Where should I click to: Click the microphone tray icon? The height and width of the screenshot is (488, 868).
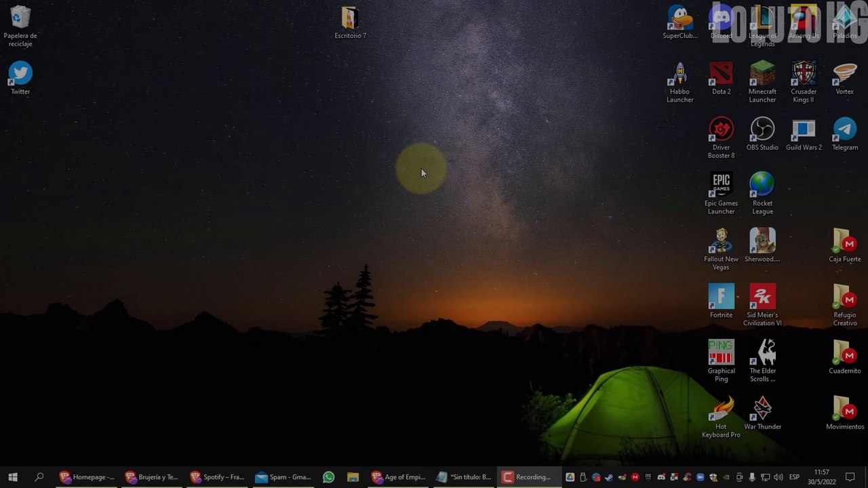point(752,477)
